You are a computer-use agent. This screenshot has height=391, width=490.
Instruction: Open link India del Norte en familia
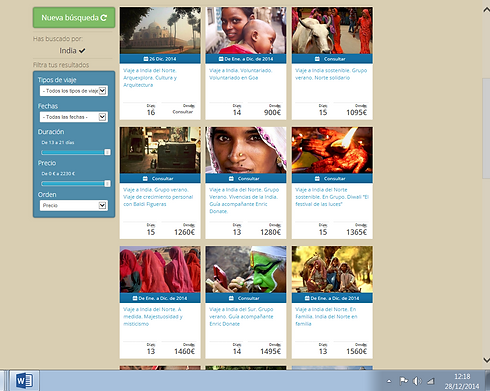(326, 316)
